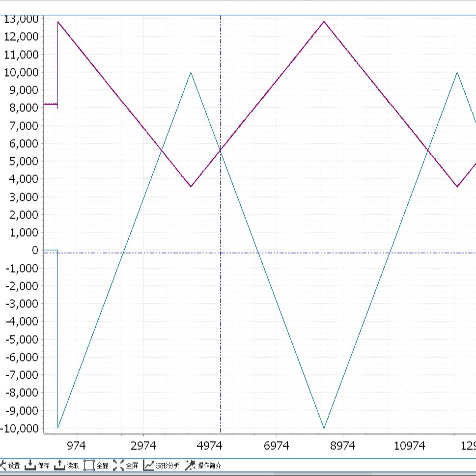The image size is (476, 476).
Task: Click the 2974 x-axis label
Action: pyautogui.click(x=143, y=446)
